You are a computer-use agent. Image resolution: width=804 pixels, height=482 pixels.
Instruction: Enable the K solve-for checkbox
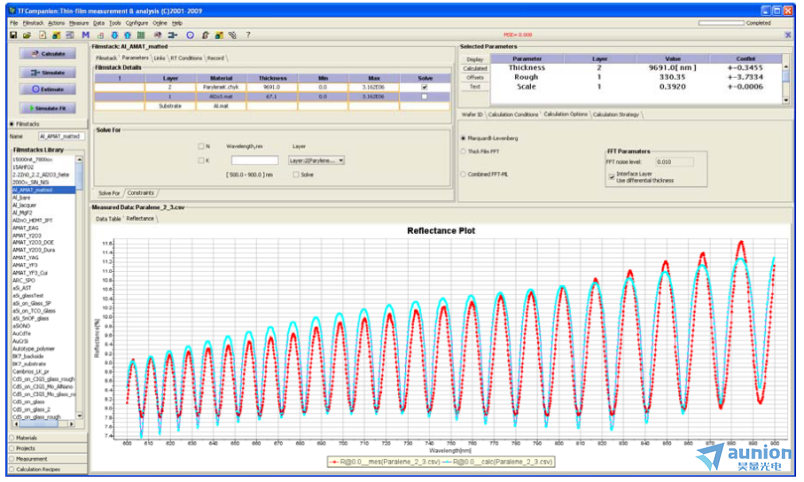coord(201,160)
